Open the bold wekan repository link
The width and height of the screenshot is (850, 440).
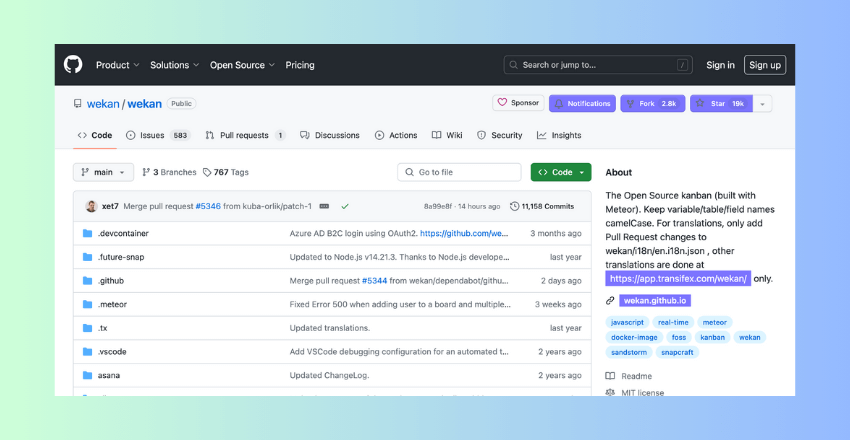[x=144, y=103]
